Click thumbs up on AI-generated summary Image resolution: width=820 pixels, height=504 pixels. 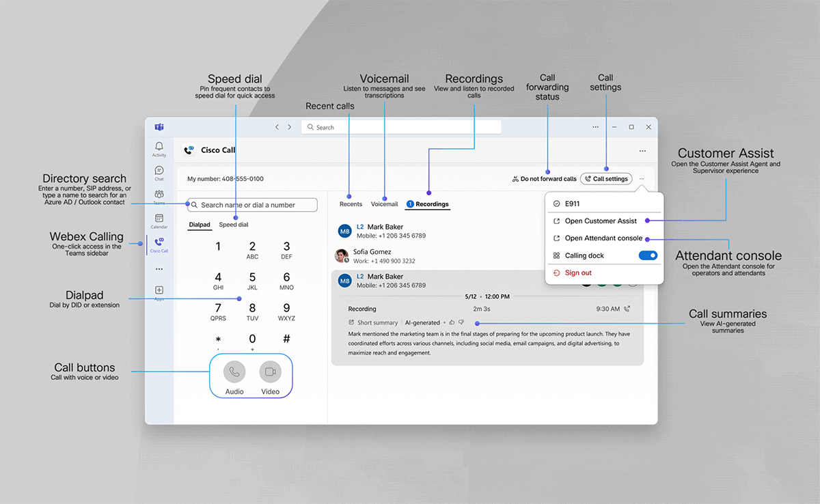pos(452,322)
